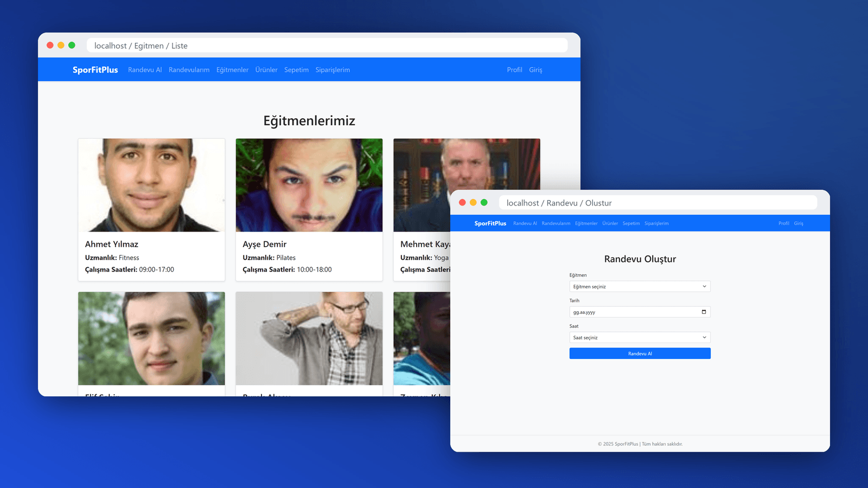Expand the Eğitmen seçiniz dropdown

tap(640, 286)
